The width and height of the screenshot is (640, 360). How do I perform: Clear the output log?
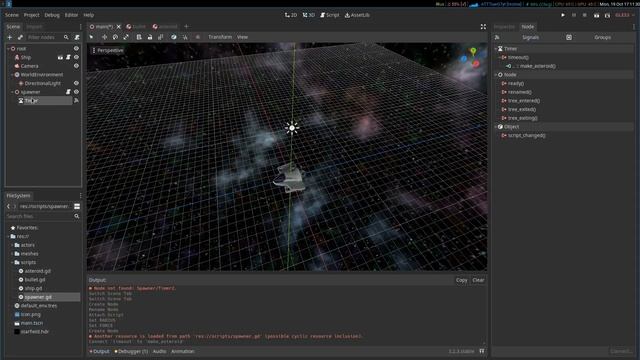click(478, 280)
